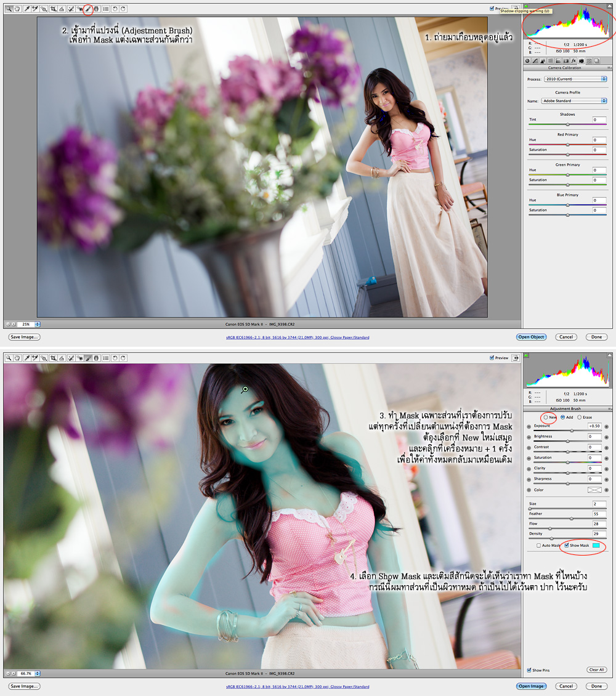Open the Effects (fx) panel tab

pos(573,61)
